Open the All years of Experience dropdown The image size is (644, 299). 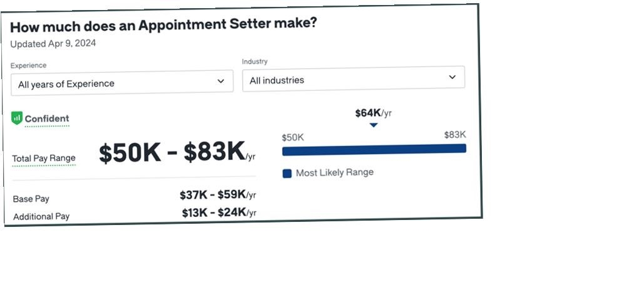[122, 83]
